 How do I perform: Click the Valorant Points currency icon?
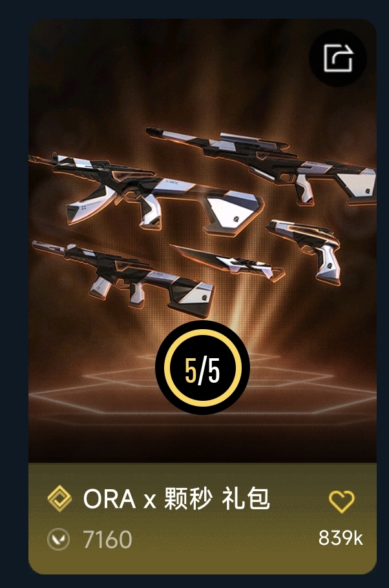(x=58, y=539)
